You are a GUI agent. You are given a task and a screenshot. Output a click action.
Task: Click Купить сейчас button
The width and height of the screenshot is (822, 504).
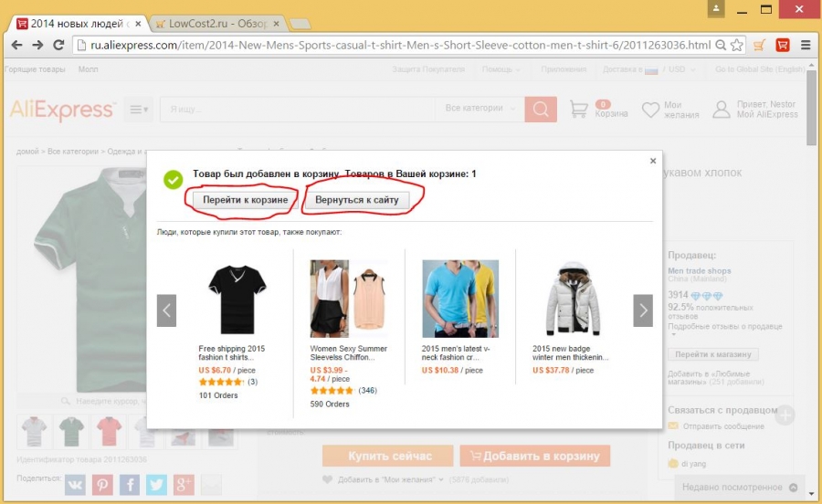click(x=388, y=456)
